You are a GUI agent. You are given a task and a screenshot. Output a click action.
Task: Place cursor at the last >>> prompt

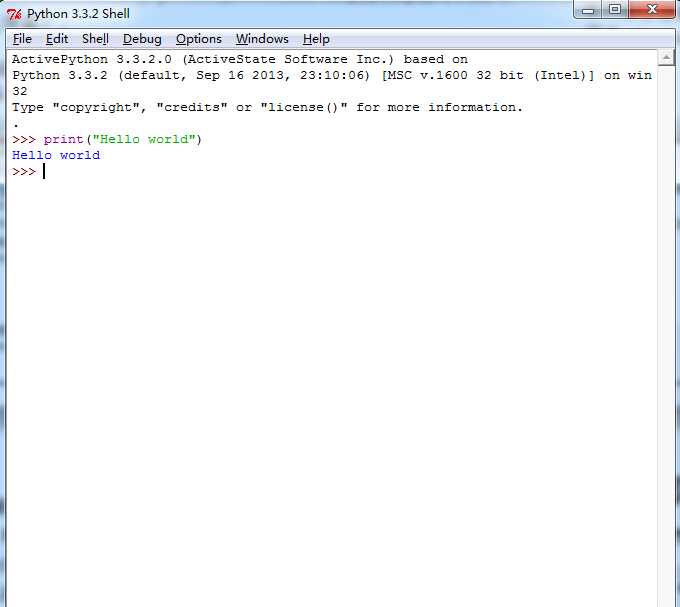pyautogui.click(x=43, y=172)
